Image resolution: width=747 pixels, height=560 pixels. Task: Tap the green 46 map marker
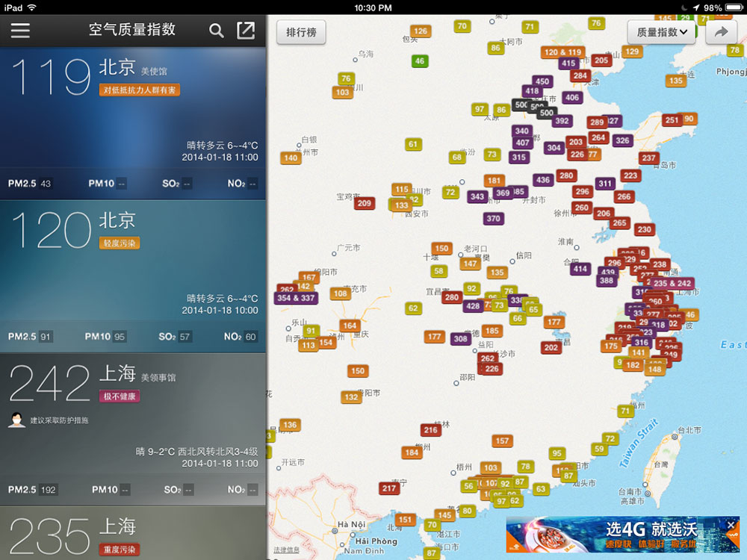[419, 61]
